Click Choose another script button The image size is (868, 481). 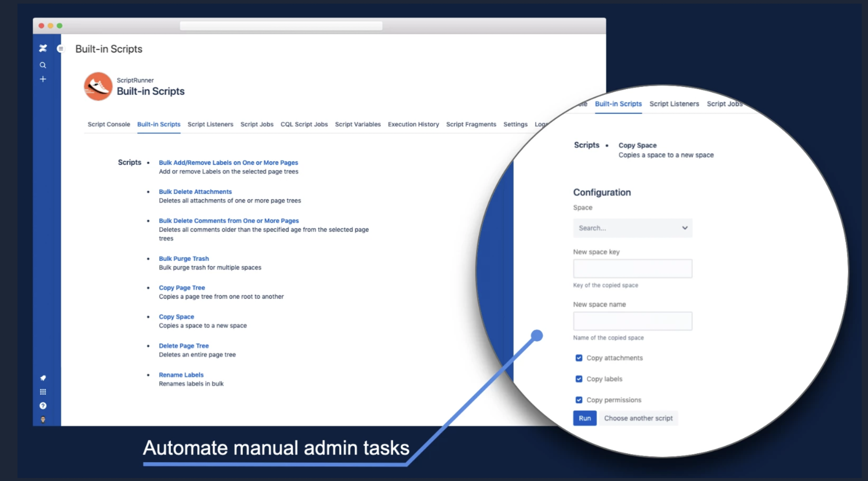pyautogui.click(x=638, y=418)
